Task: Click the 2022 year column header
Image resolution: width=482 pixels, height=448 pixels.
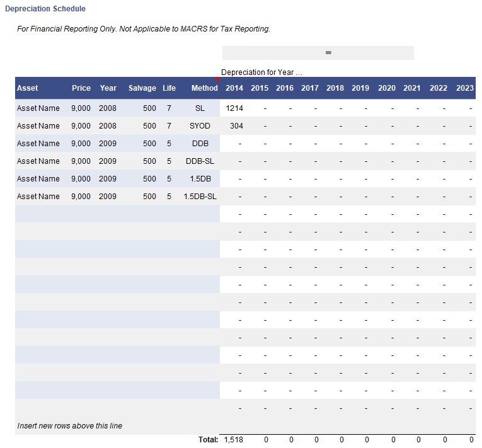Action: [439, 88]
